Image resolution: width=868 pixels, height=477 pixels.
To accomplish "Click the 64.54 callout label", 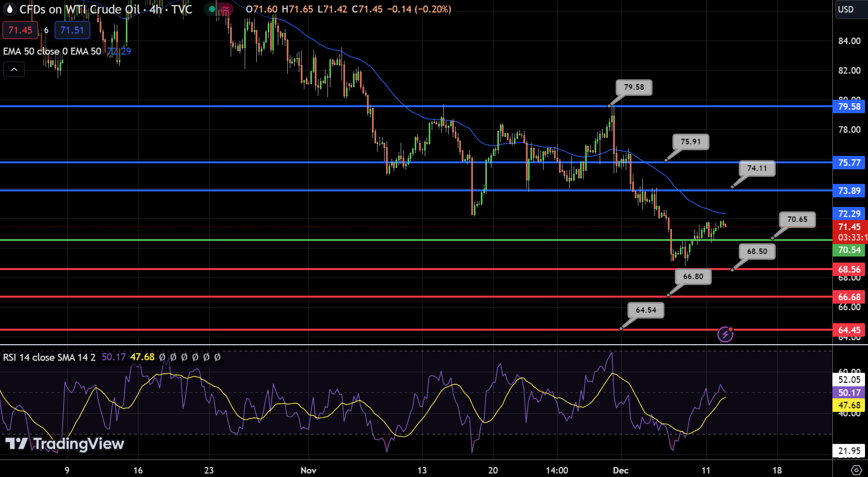I will 646,310.
